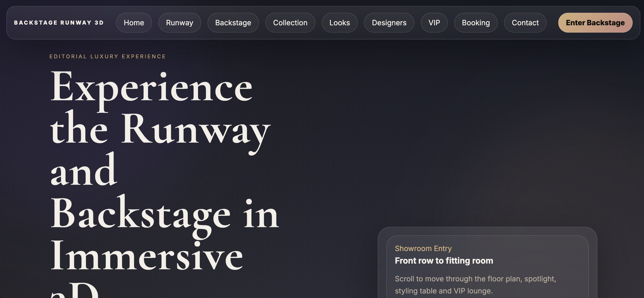Select Backstage in the navigation bar
Image resolution: width=644 pixels, height=298 pixels.
pyautogui.click(x=233, y=23)
